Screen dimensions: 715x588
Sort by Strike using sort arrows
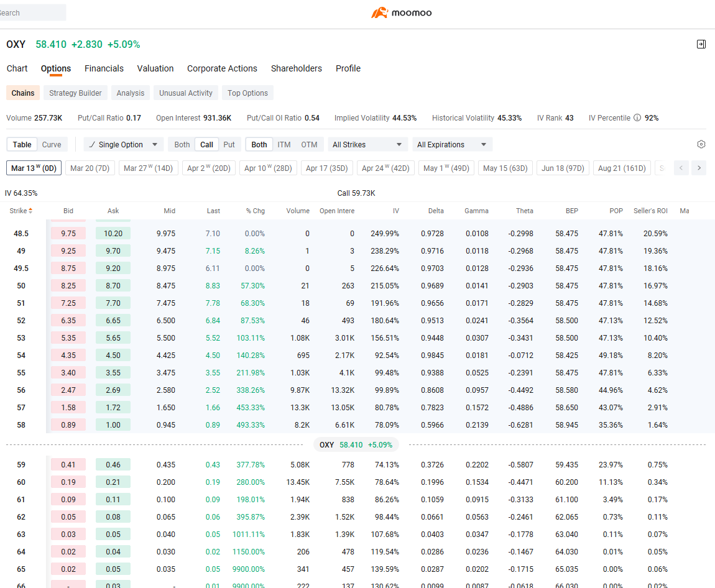[x=30, y=211]
